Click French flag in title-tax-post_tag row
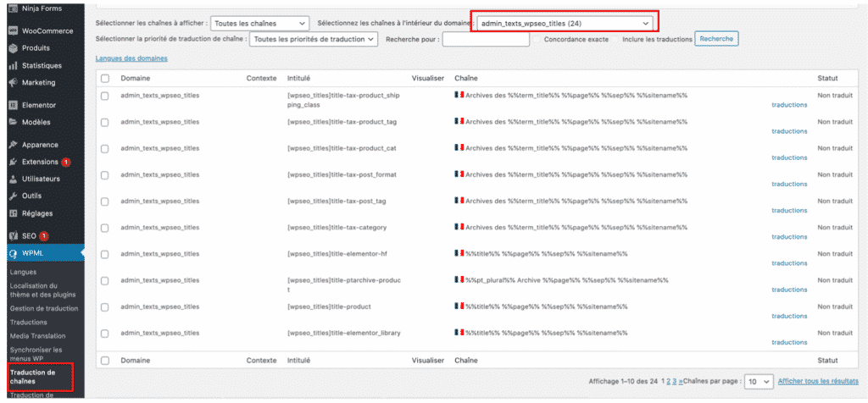This screenshot has width=868, height=403. [459, 201]
